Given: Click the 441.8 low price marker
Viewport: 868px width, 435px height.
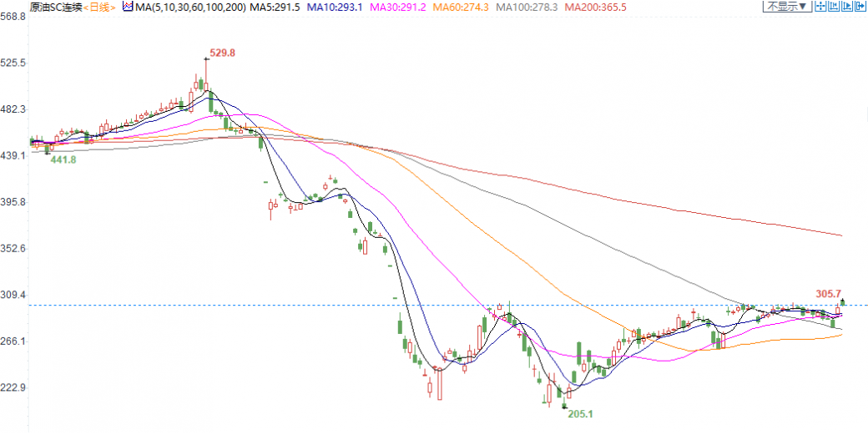Looking at the screenshot, I should 63,159.
